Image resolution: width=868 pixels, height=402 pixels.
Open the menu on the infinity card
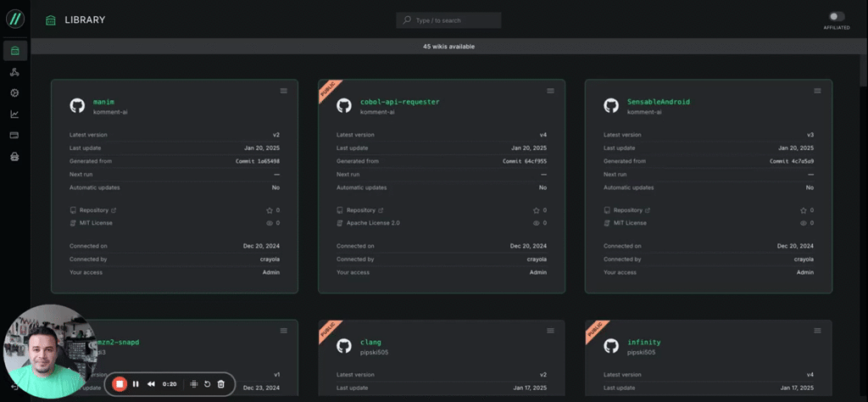818,331
